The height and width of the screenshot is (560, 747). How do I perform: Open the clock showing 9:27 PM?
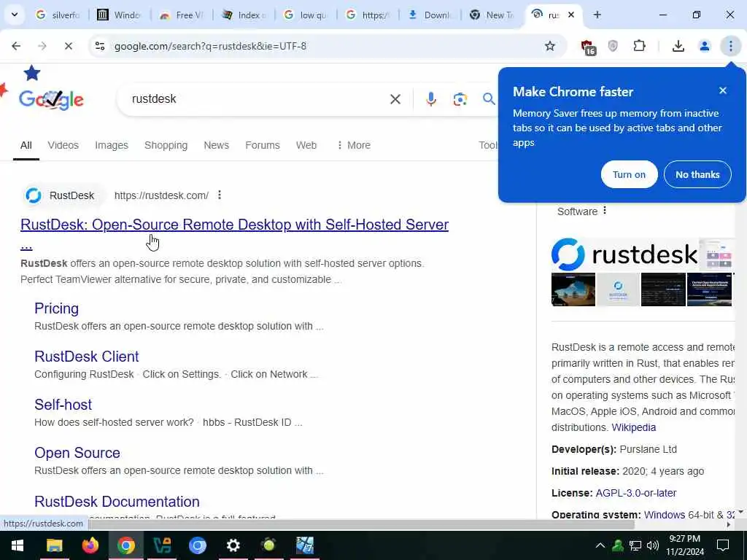(x=684, y=545)
